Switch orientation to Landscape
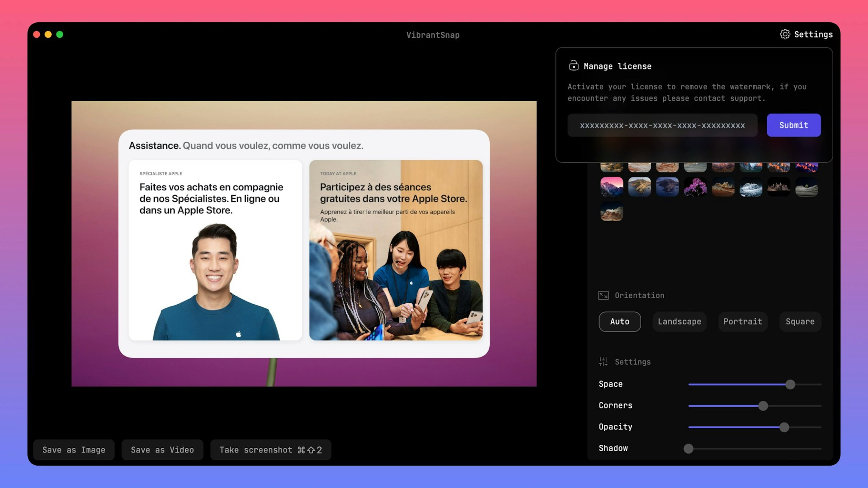Image resolution: width=868 pixels, height=488 pixels. coord(679,322)
